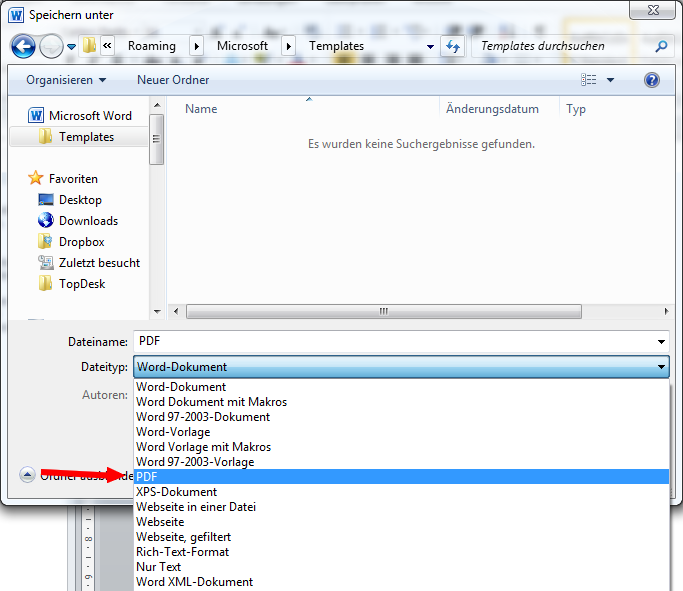Open the Dateiname dropdown arrow
This screenshot has width=683, height=591.
point(661,342)
